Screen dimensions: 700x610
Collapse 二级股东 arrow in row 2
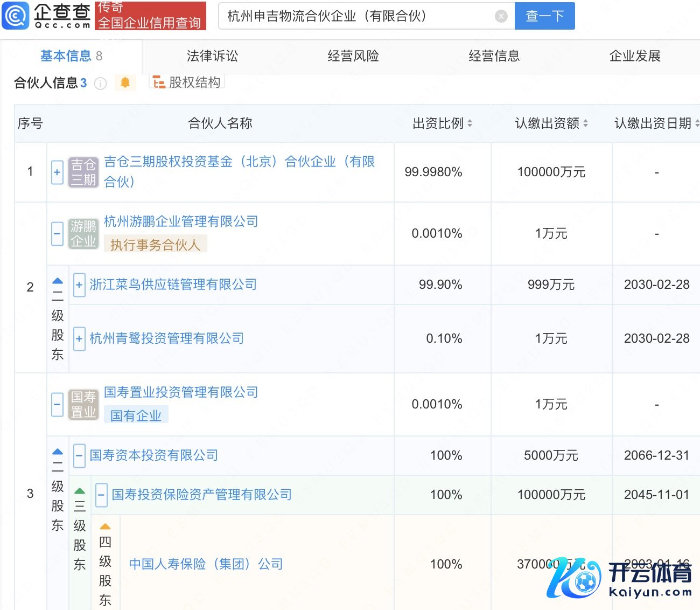pos(58,281)
